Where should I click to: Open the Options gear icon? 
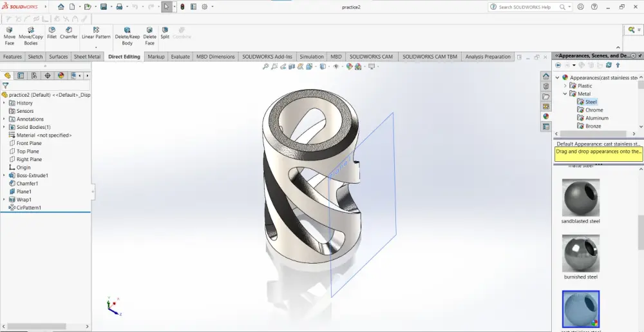point(205,6)
